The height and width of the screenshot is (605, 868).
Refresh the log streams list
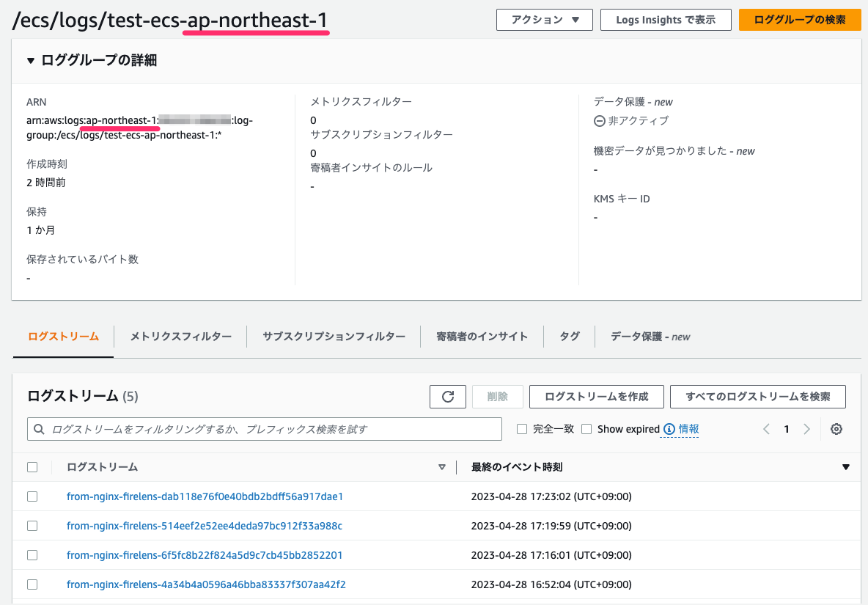pos(447,397)
